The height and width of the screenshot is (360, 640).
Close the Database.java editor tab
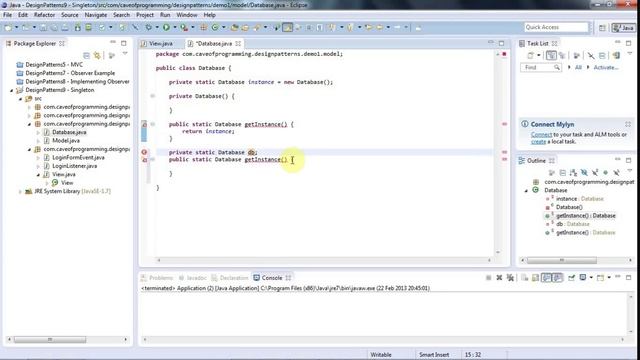coord(238,43)
